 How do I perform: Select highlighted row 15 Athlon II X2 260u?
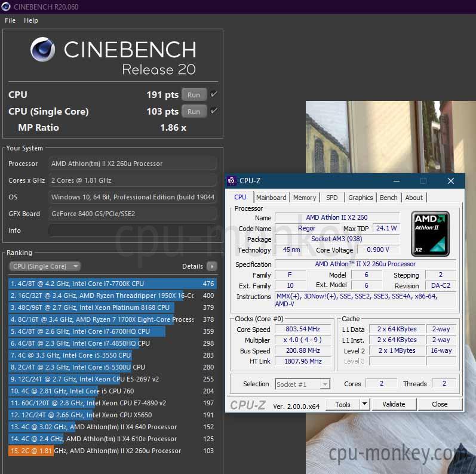pyautogui.click(x=112, y=451)
